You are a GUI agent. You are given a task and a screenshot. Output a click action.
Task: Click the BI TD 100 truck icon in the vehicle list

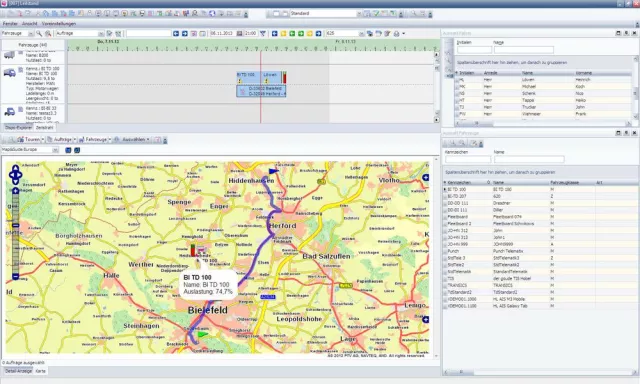(9, 73)
